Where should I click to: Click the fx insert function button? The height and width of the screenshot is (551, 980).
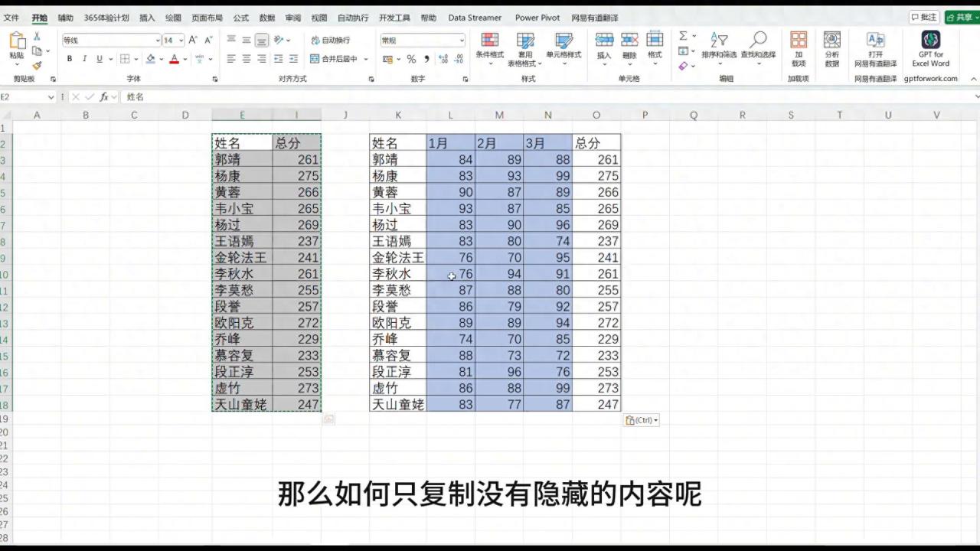click(x=104, y=97)
